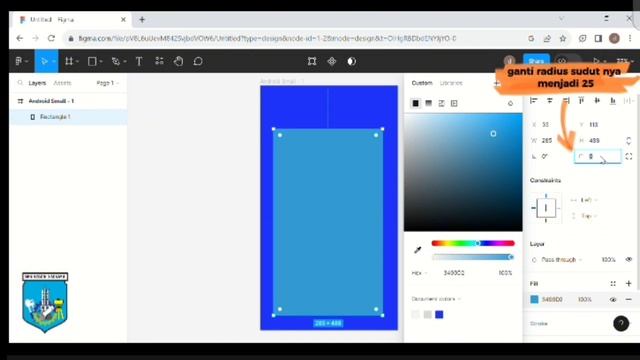
Task: Click the Use as mask icon
Action: click(351, 61)
